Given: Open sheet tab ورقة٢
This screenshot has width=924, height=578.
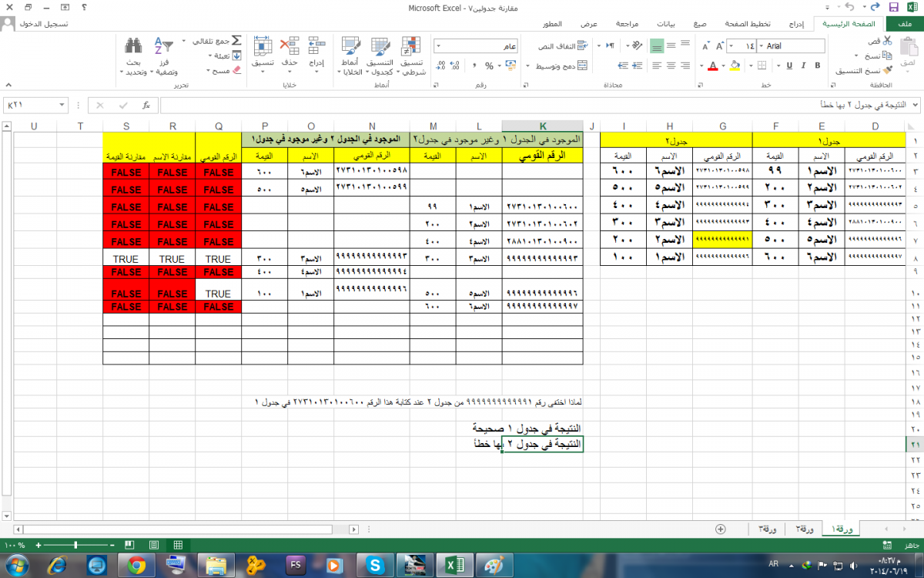Looking at the screenshot, I should (805, 529).
